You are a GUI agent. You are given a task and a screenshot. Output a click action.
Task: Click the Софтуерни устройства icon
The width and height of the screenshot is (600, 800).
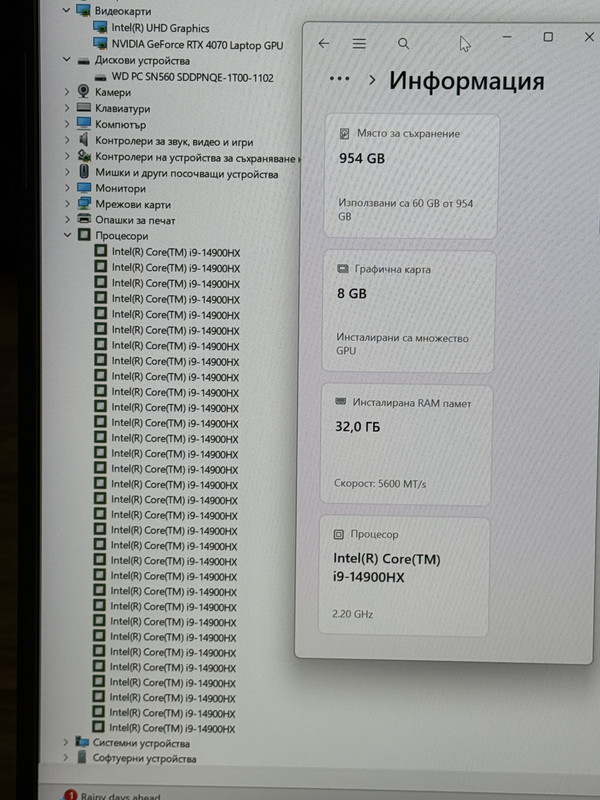point(82,757)
